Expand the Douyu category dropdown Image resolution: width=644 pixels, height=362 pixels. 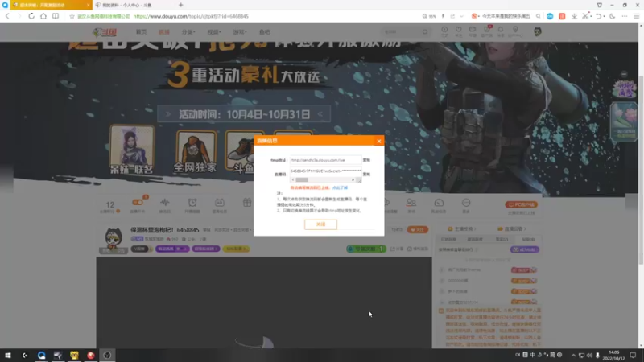point(188,32)
